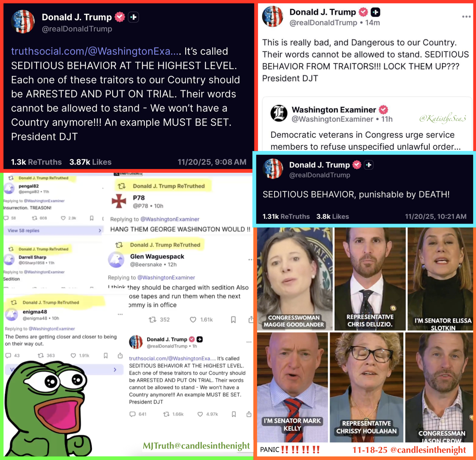Screen dimensions: 476x460
Task: Bookmark pengal82's reply
Action: (x=92, y=218)
